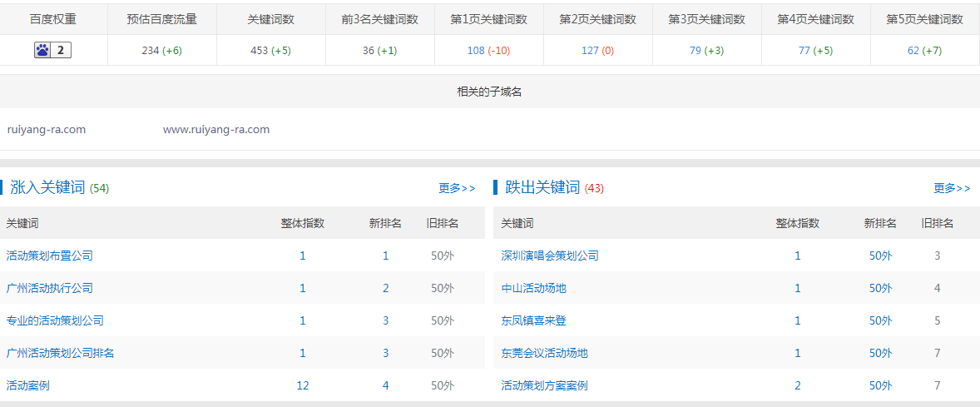Select the www.ruiyang-ra.com subdomain
The image size is (980, 407).
click(216, 130)
